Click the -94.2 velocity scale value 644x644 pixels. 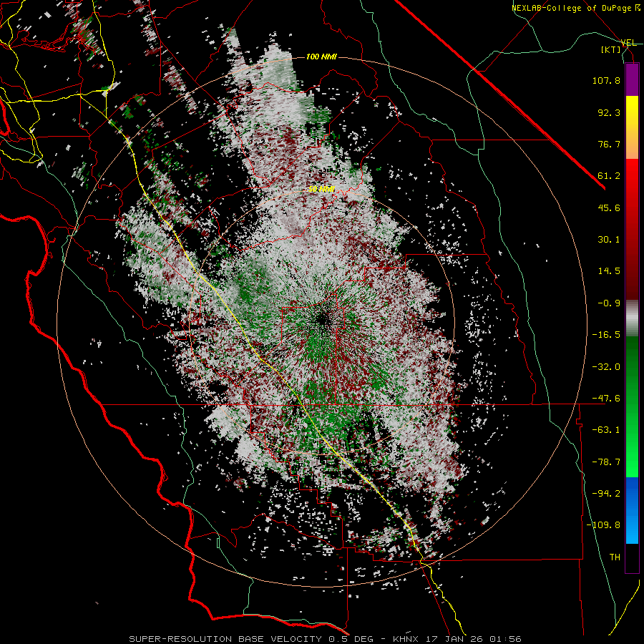point(606,494)
